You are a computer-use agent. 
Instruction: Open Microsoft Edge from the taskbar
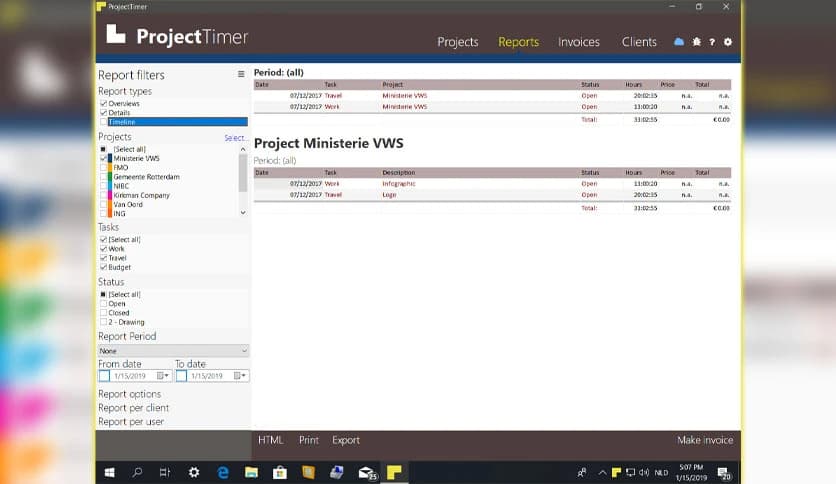pyautogui.click(x=223, y=472)
